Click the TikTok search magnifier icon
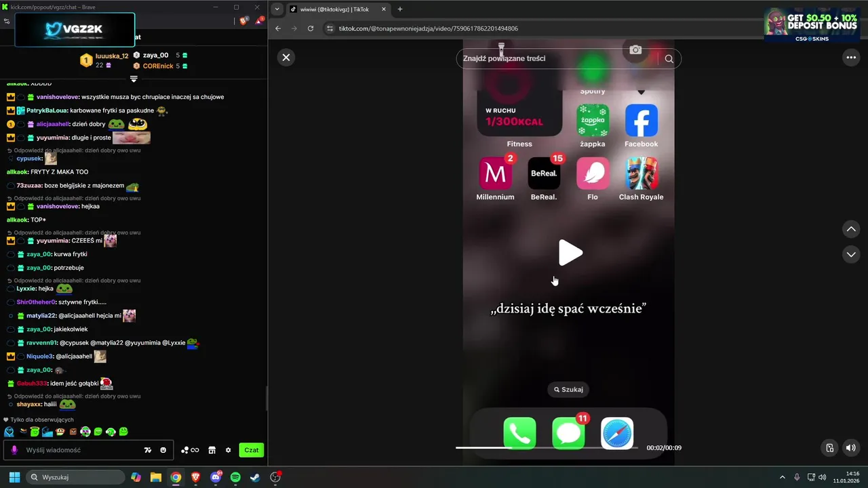The width and height of the screenshot is (868, 488). point(669,58)
